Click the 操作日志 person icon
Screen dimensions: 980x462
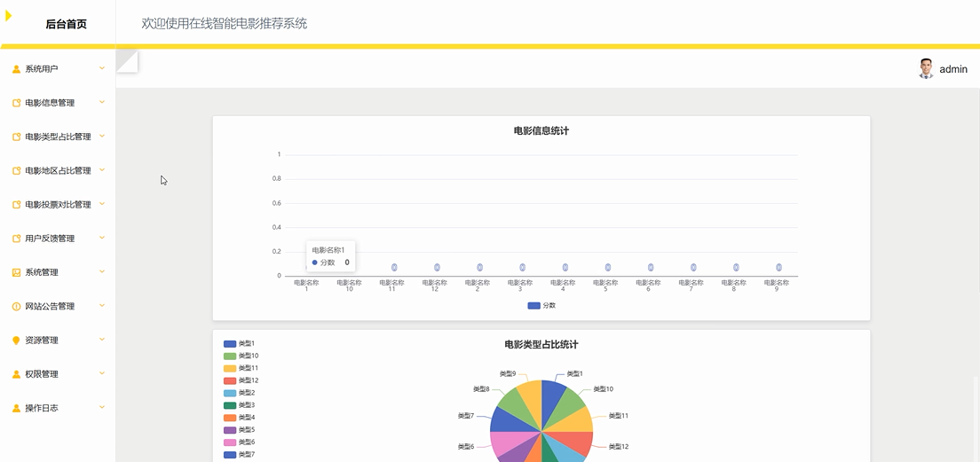pos(16,408)
